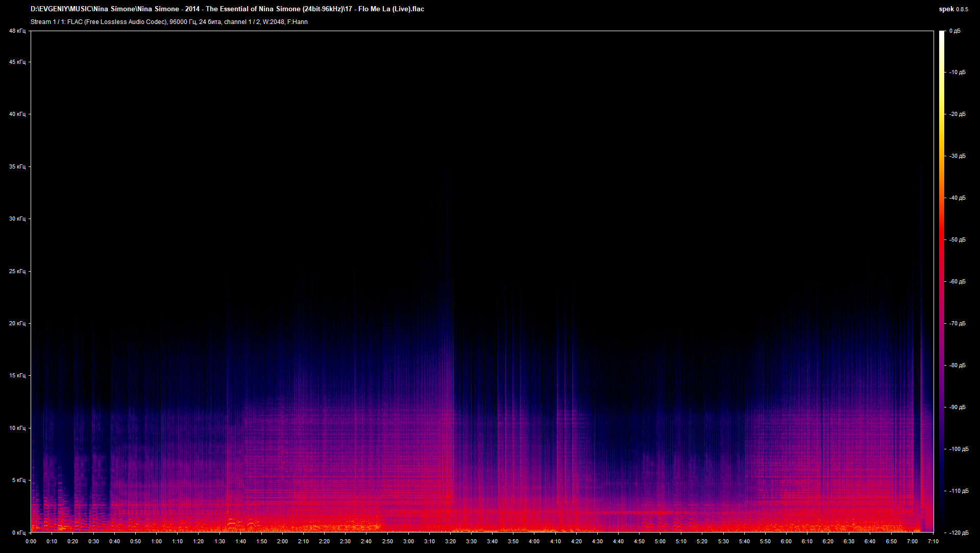
Task: Click the 3:00 time axis label
Action: click(408, 542)
